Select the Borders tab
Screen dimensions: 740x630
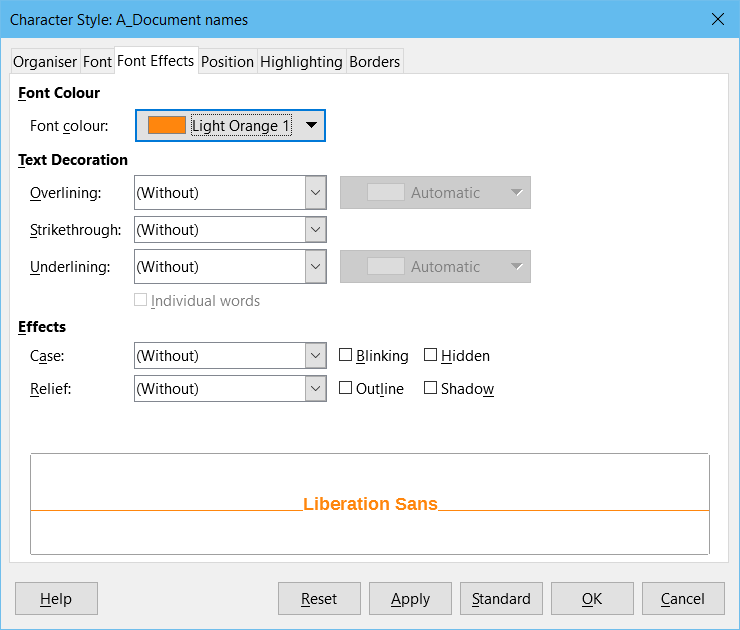coord(374,62)
